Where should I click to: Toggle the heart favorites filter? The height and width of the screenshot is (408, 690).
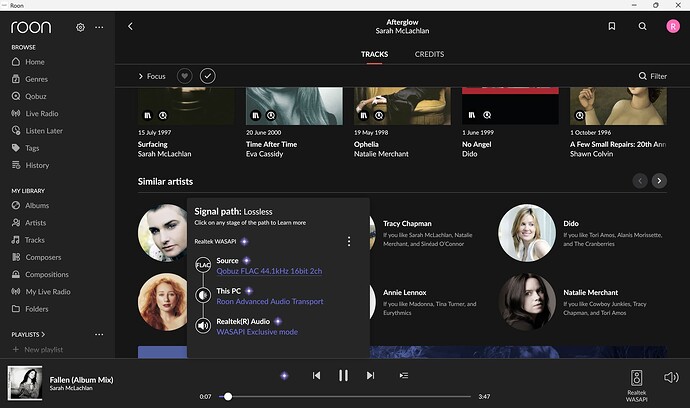(x=184, y=76)
